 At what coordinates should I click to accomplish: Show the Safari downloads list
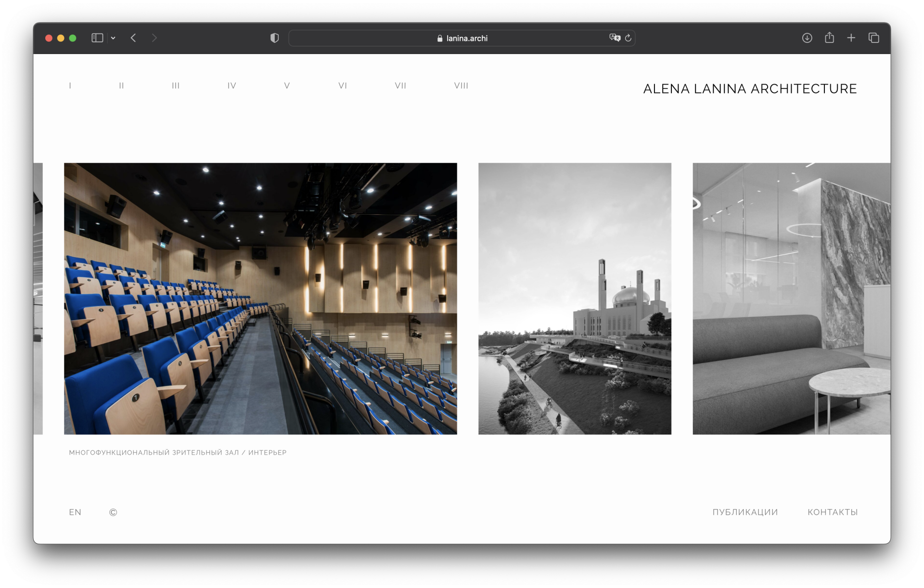click(807, 38)
